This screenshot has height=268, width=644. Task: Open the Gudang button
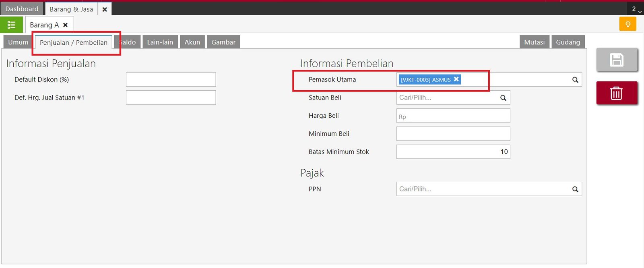[x=568, y=42]
